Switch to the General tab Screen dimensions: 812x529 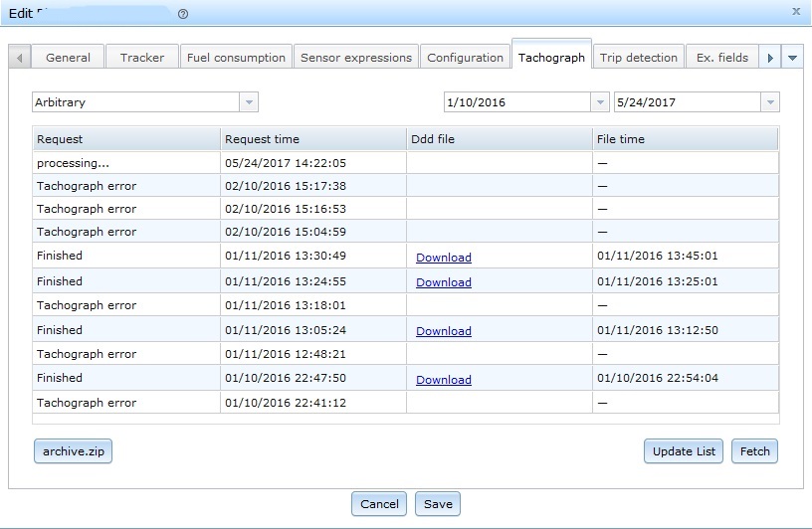68,58
